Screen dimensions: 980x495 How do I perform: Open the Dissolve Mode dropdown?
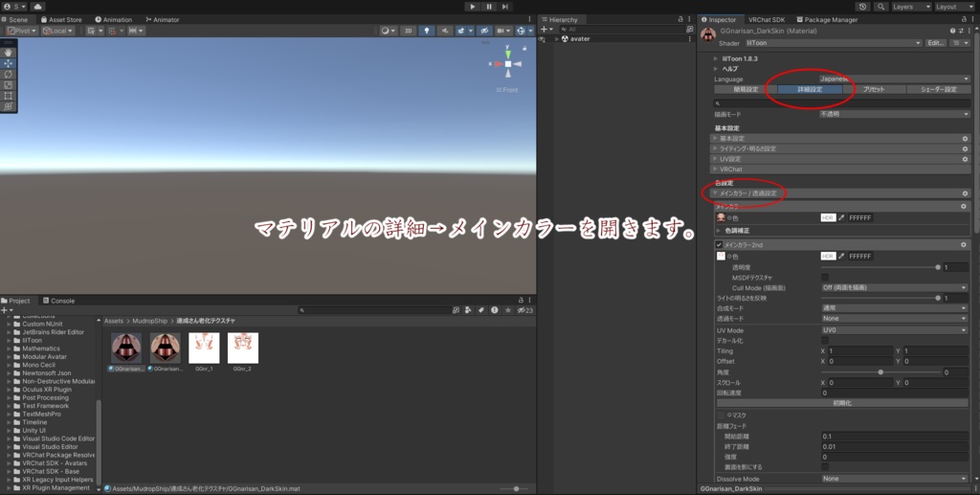tap(895, 479)
